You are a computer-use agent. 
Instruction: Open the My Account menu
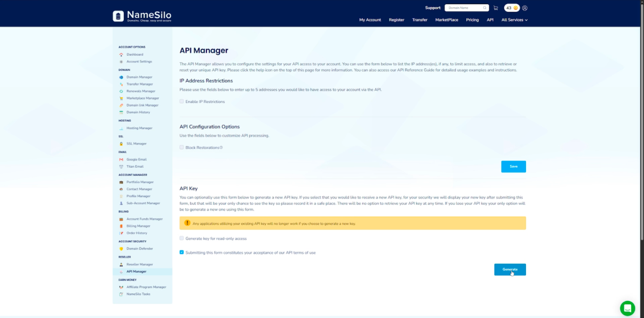point(370,20)
